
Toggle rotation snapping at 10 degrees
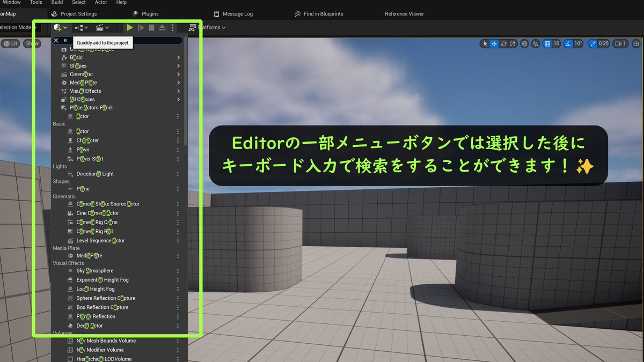click(x=567, y=44)
